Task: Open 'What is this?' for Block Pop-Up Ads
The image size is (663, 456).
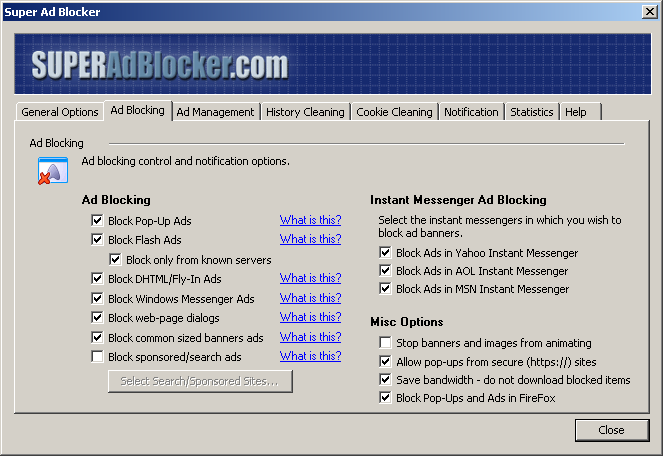Action: [x=310, y=220]
